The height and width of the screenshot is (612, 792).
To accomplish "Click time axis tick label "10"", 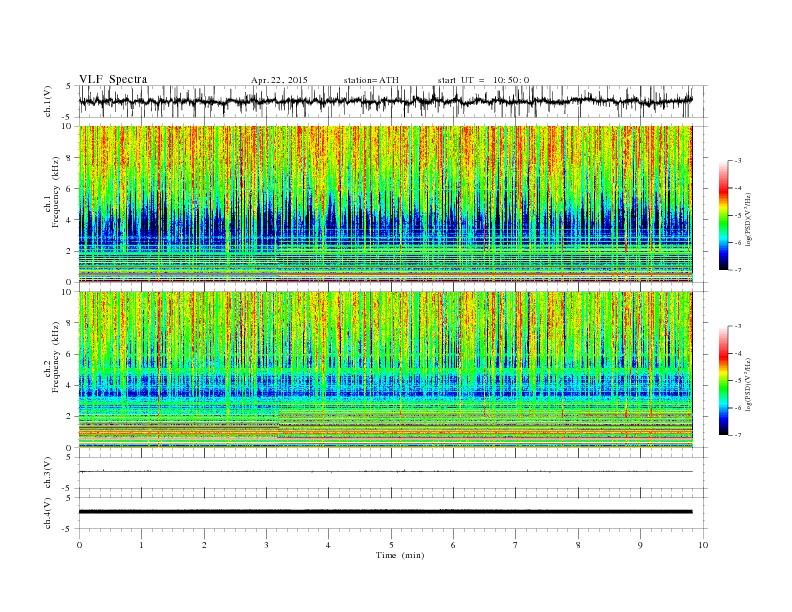I will [x=703, y=545].
